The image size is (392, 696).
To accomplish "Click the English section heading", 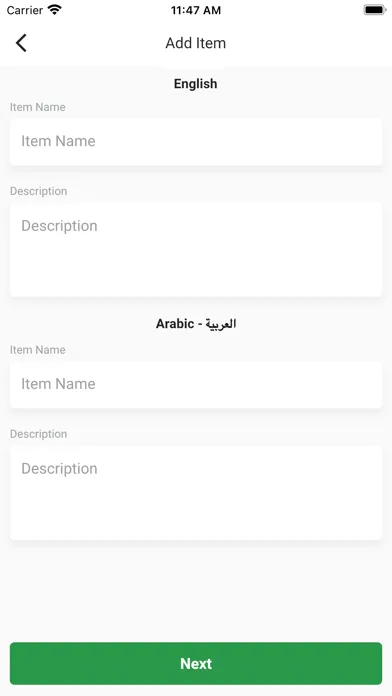I will 196,83.
